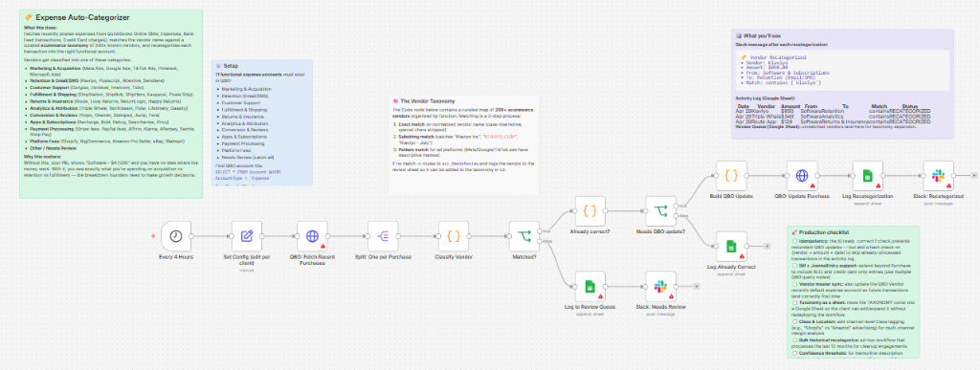Add a node after Slack: Recategorized
Viewport: 980px width, 370px height.
[x=973, y=176]
